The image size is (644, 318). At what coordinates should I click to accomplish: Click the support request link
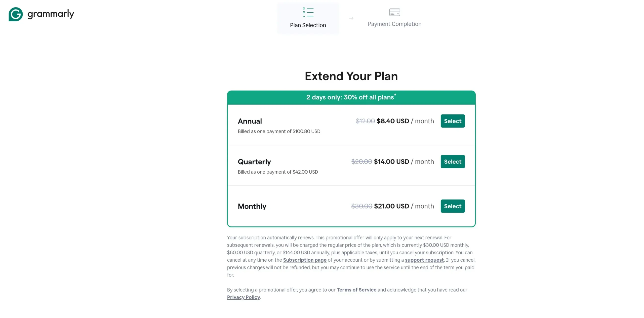click(424, 260)
